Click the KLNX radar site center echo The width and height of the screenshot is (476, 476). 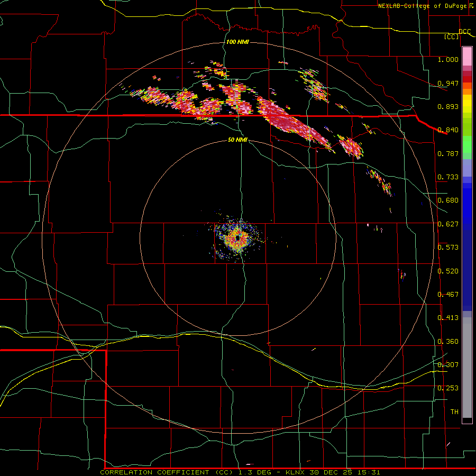pos(237,239)
